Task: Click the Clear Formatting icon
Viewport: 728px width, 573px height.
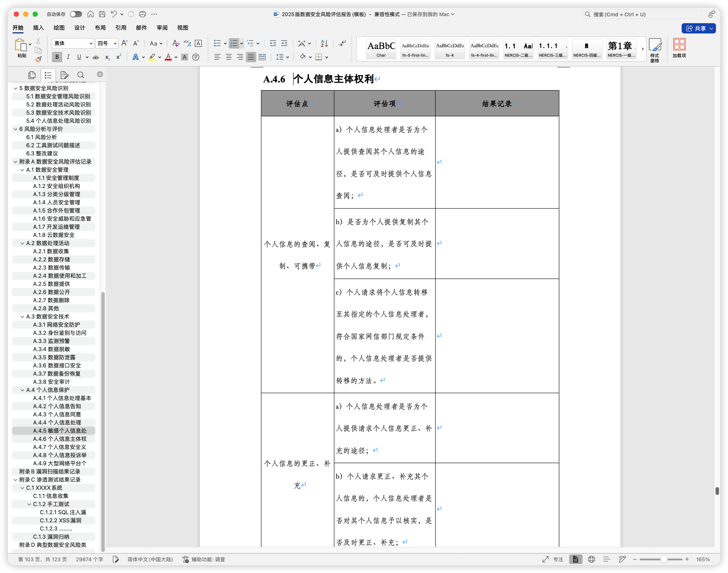Action: coord(175,43)
